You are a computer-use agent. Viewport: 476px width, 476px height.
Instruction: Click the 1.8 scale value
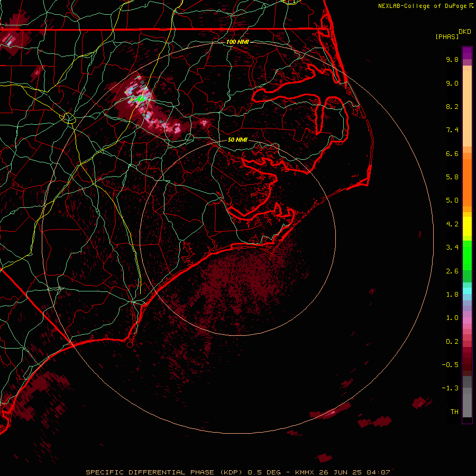[452, 295]
